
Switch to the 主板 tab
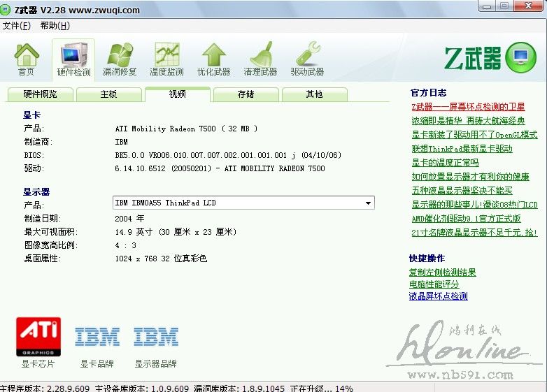[x=108, y=94]
